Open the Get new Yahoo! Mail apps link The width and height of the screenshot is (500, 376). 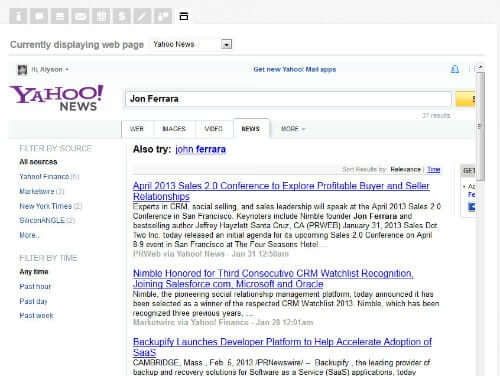tap(294, 69)
